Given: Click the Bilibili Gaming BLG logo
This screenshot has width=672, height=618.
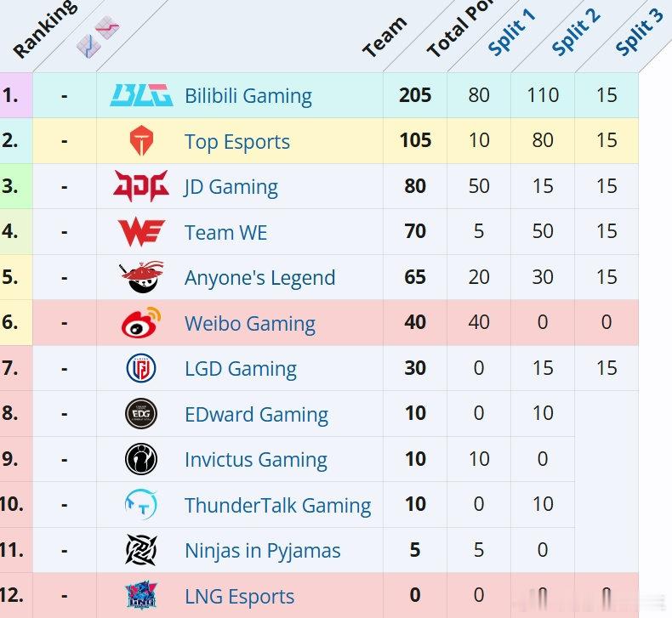Looking at the screenshot, I should (141, 95).
